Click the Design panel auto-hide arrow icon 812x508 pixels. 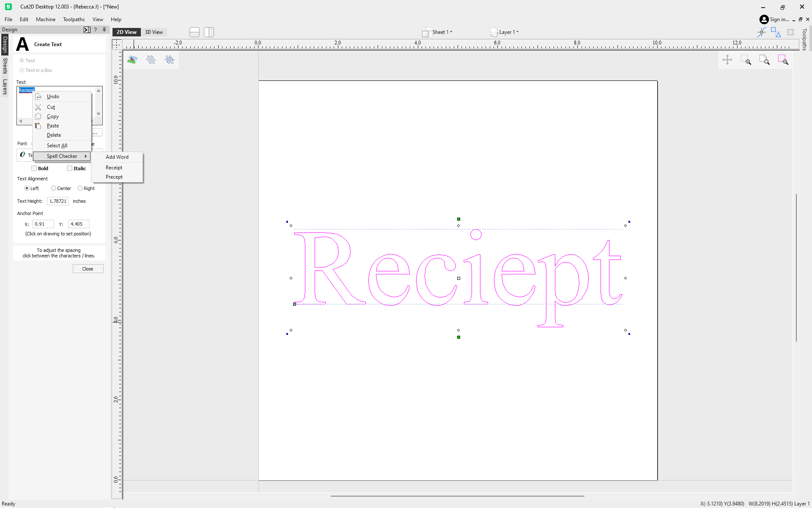tap(87, 30)
